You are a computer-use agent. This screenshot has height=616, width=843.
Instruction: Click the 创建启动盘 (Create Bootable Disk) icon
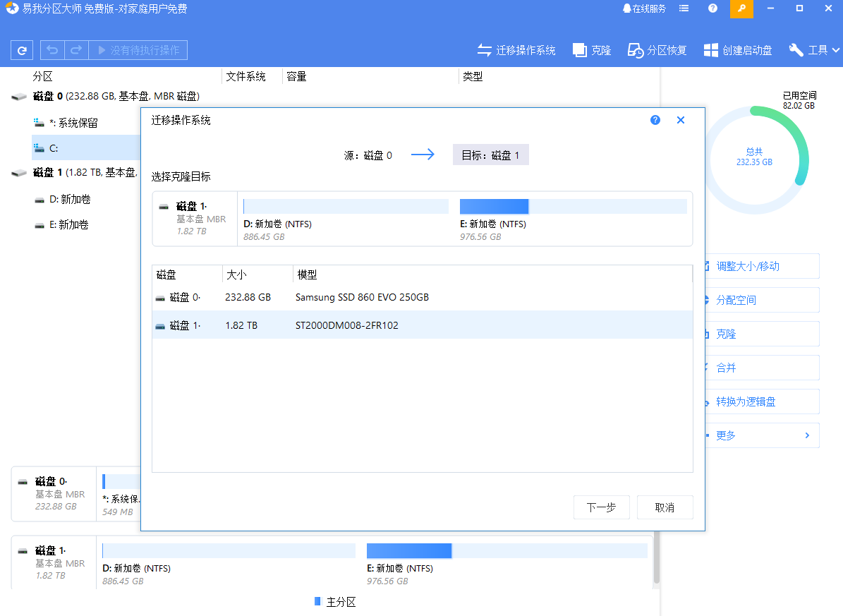[x=710, y=50]
